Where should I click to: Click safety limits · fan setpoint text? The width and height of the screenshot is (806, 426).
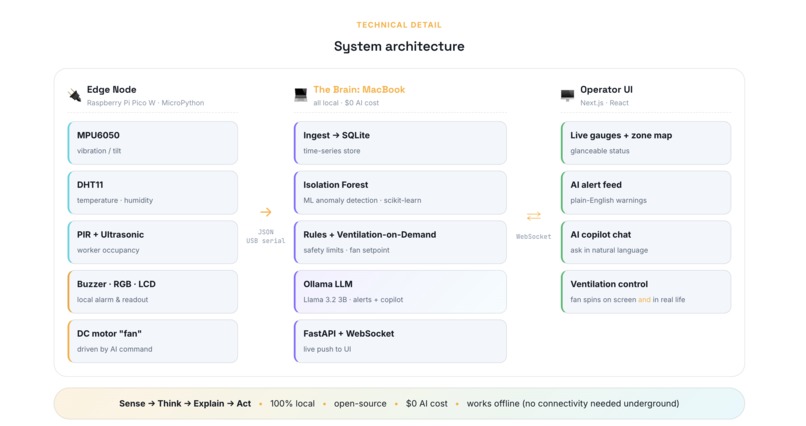[x=346, y=250]
